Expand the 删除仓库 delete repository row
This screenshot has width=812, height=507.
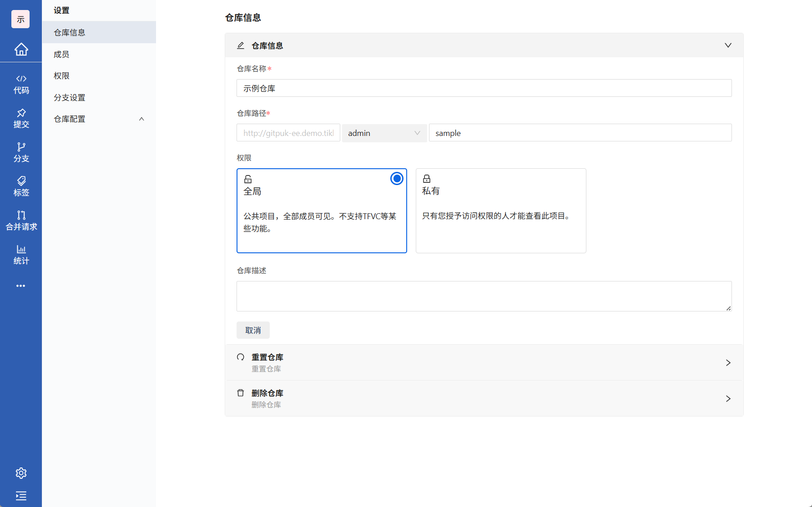(728, 399)
